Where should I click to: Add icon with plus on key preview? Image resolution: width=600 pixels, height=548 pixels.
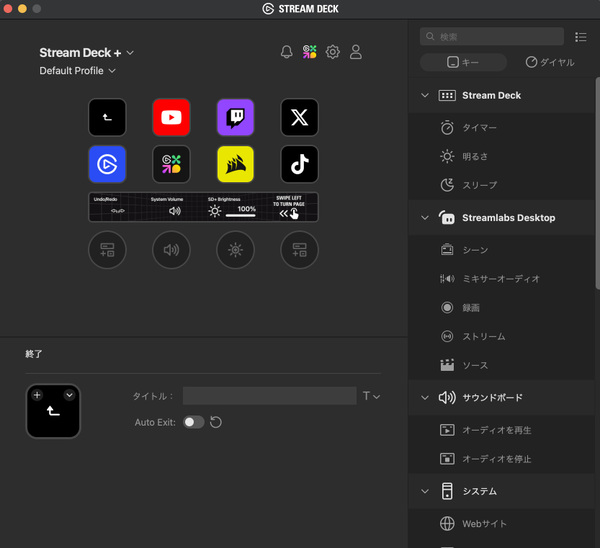point(37,395)
